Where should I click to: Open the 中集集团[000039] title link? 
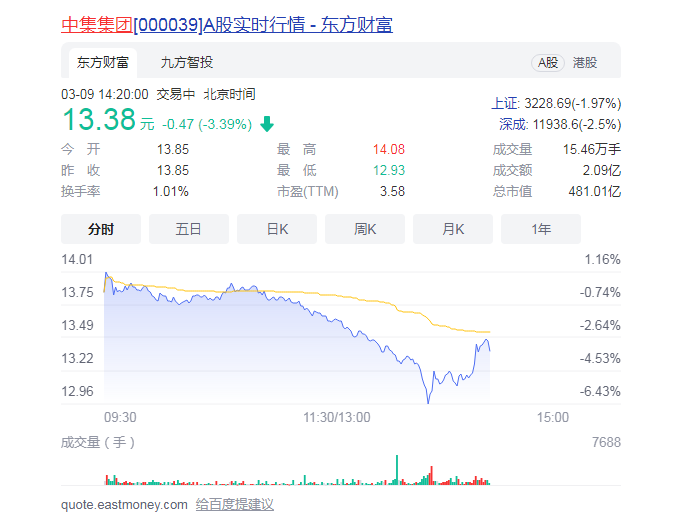pyautogui.click(x=227, y=25)
